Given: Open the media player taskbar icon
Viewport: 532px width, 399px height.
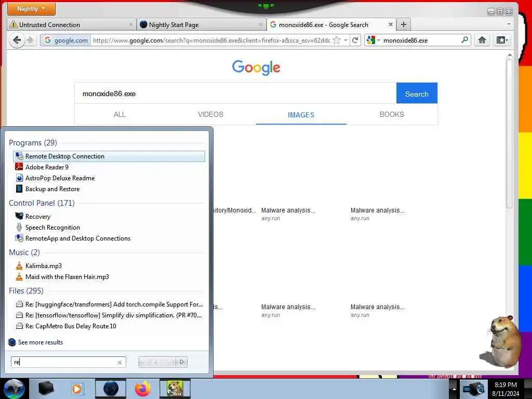Looking at the screenshot, I should [x=77, y=389].
